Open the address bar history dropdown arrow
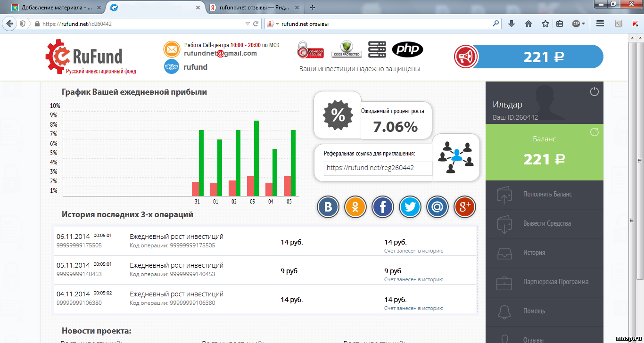Image resolution: width=644 pixels, height=343 pixels. click(x=248, y=24)
